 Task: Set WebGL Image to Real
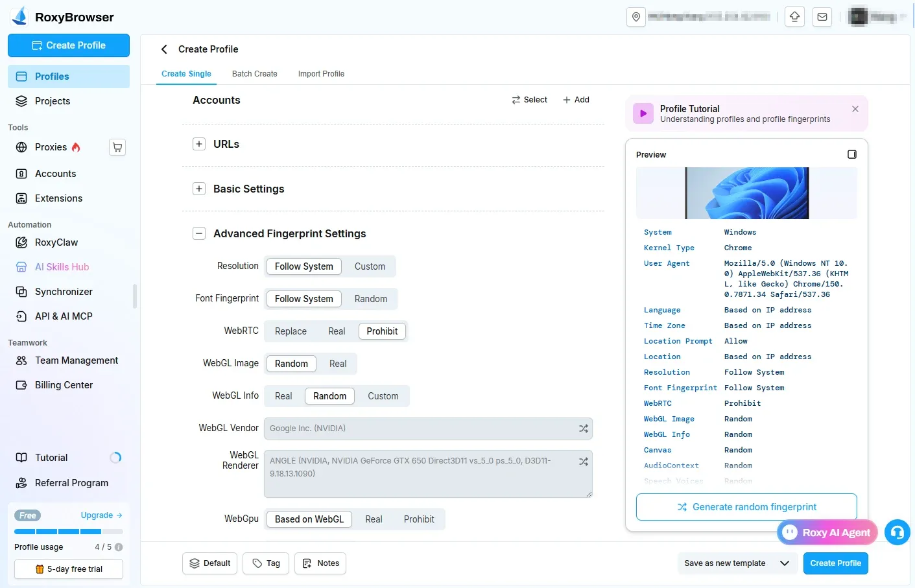pos(338,364)
